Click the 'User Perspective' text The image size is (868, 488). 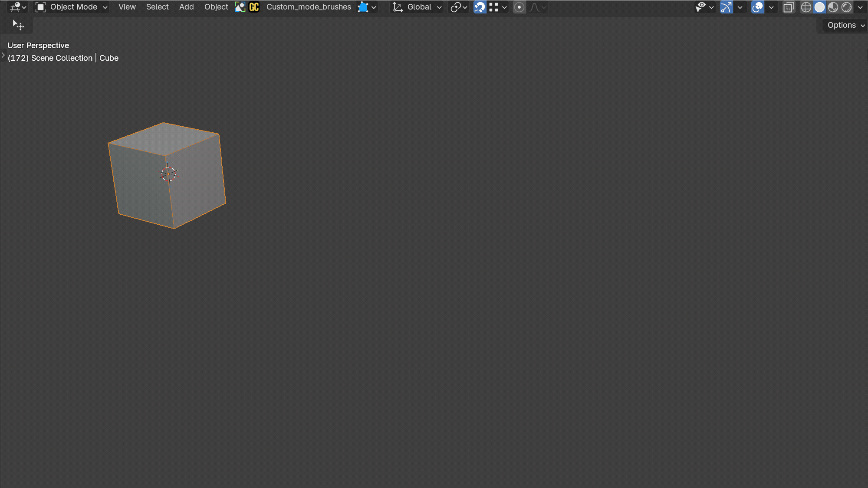pos(38,46)
